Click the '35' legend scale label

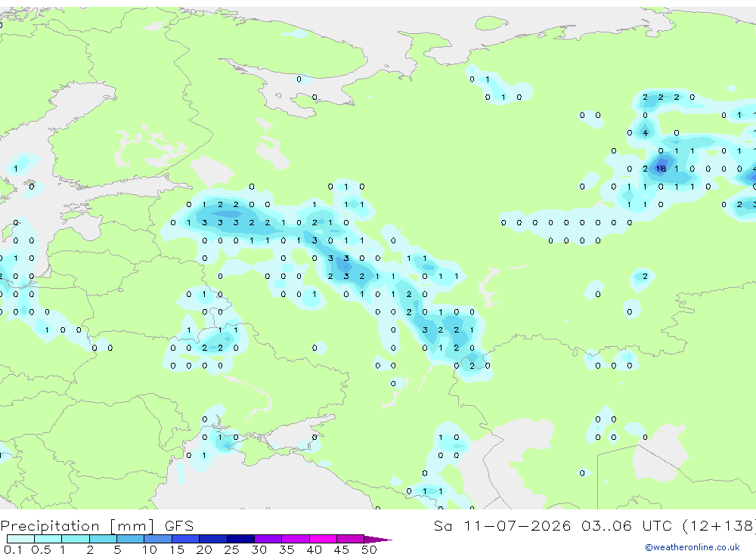click(x=287, y=549)
